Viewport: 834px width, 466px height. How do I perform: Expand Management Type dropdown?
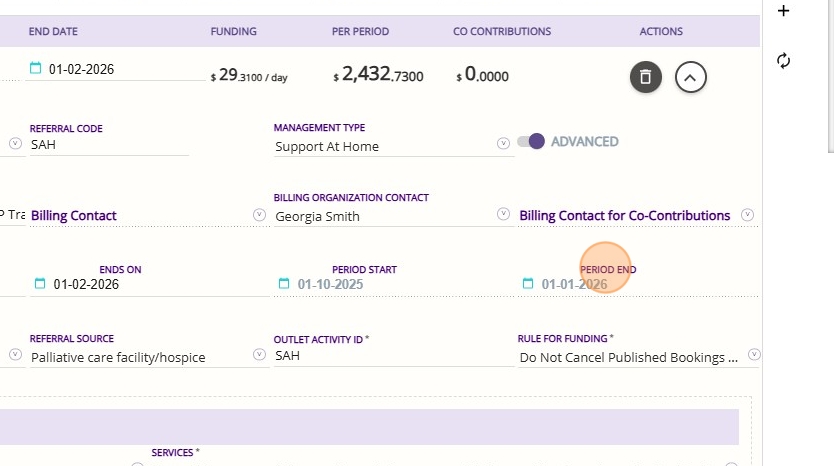503,144
